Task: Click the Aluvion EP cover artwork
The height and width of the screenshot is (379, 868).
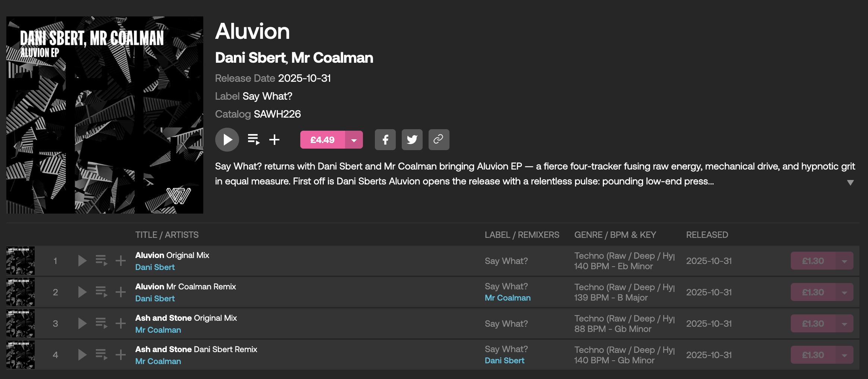Action: (x=105, y=115)
